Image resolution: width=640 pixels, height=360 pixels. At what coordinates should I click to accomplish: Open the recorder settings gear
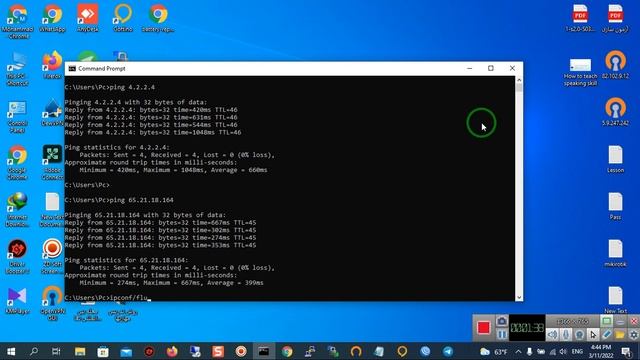pos(633,335)
